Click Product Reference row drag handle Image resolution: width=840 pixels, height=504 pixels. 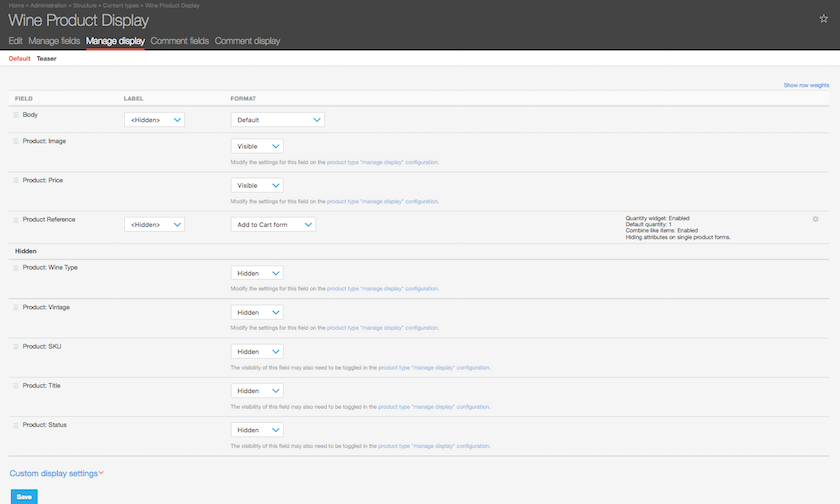(16, 220)
